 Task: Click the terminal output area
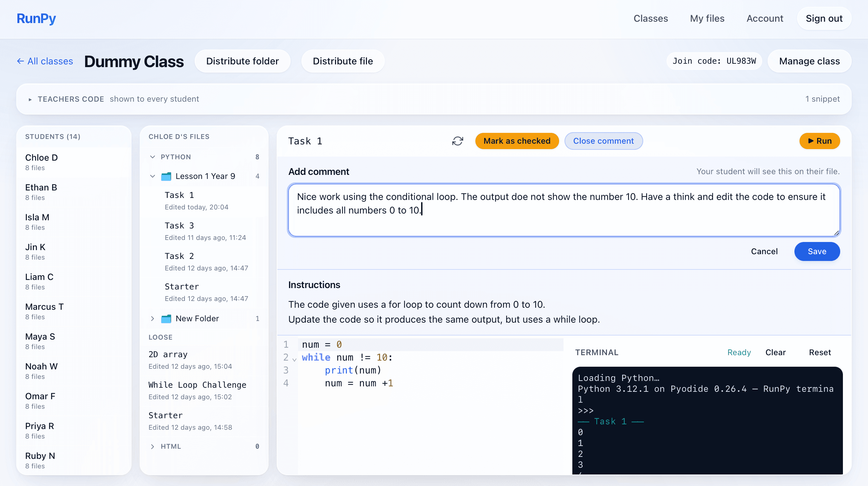[707, 420]
